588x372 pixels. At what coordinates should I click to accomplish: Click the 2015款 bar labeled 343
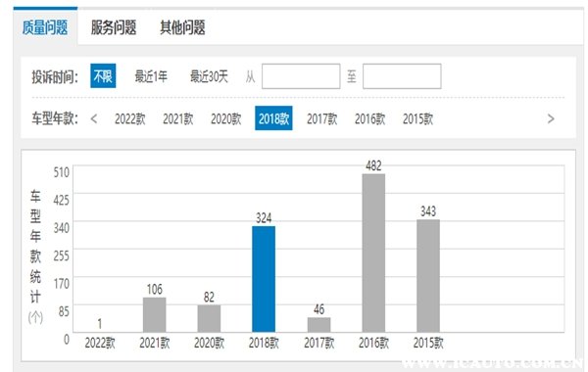428,276
